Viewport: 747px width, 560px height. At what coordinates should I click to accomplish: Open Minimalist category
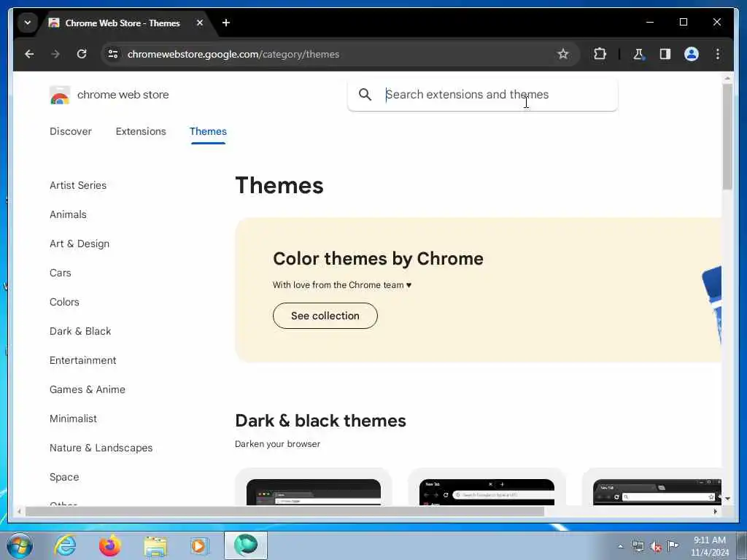tap(74, 419)
